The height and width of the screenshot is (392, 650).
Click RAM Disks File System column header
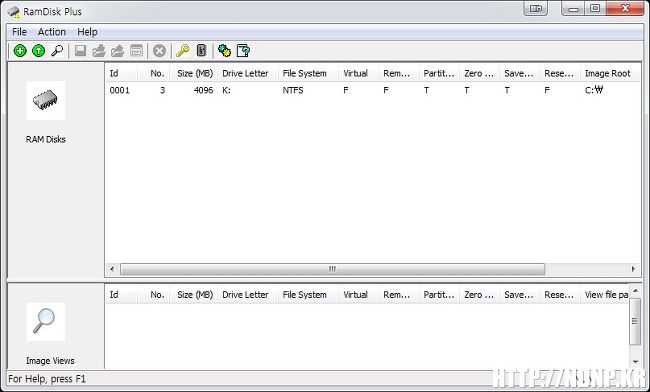click(308, 73)
